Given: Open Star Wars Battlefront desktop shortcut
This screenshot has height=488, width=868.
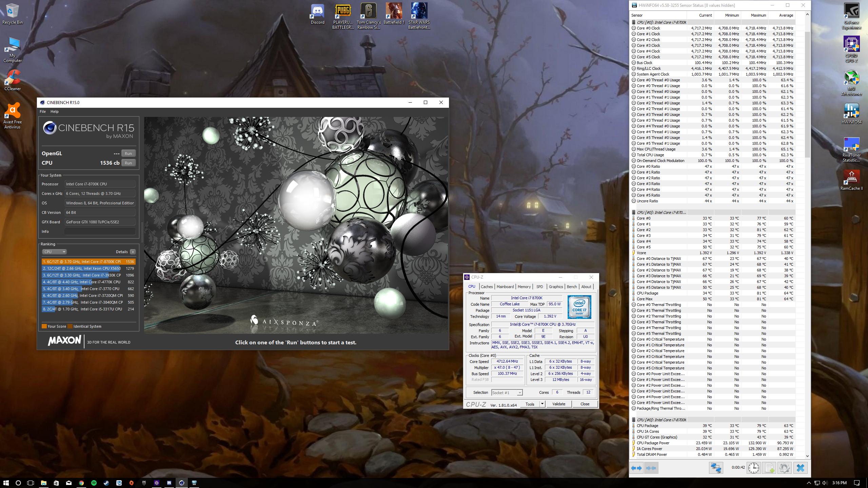Looking at the screenshot, I should click(x=419, y=16).
